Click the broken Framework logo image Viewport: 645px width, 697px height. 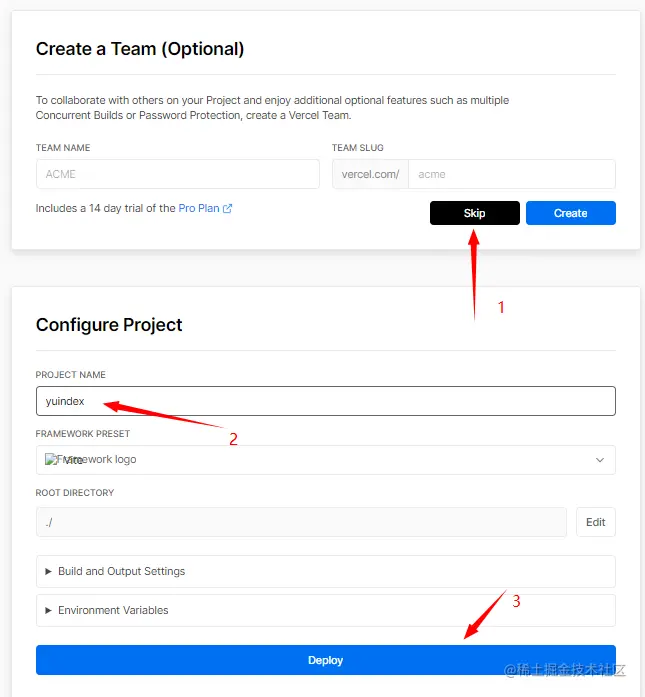51,460
